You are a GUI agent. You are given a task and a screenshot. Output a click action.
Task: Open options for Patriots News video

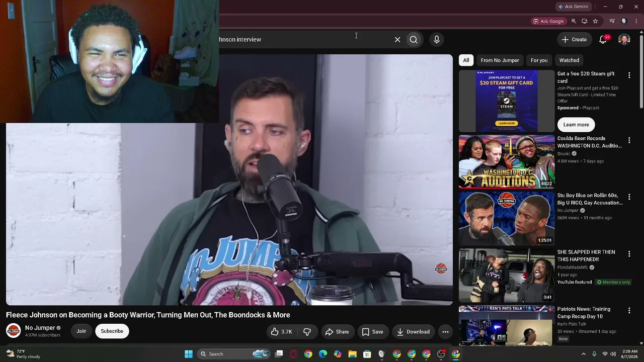pos(629,311)
